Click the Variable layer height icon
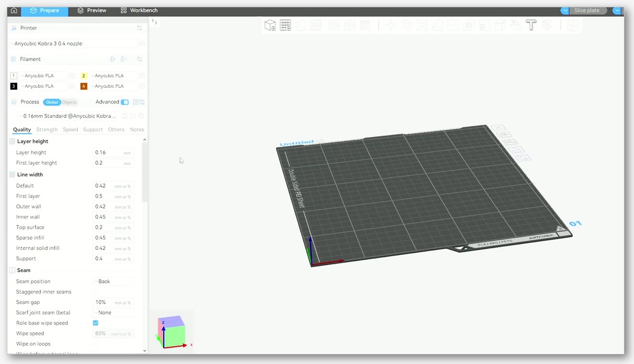This screenshot has height=364, width=634. point(365,25)
